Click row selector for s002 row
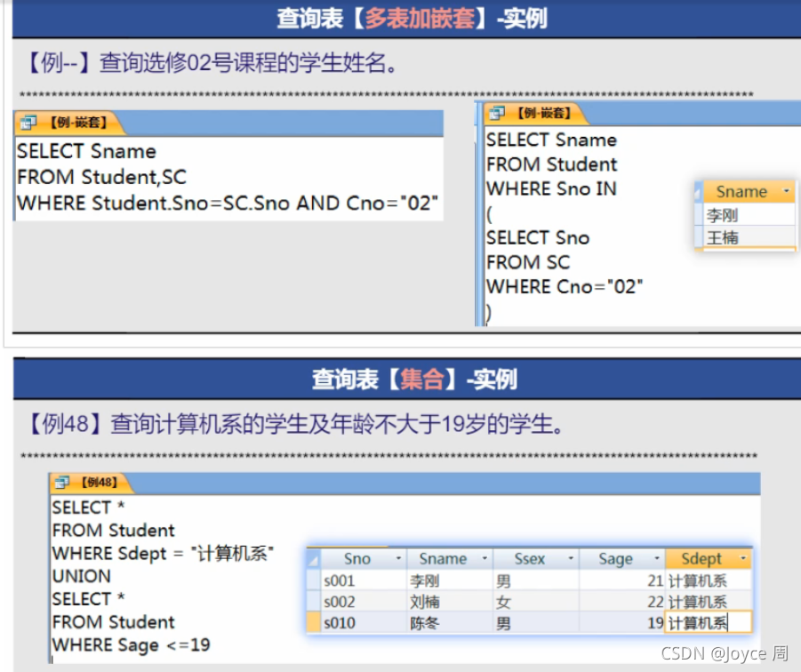This screenshot has height=672, width=801. (313, 601)
